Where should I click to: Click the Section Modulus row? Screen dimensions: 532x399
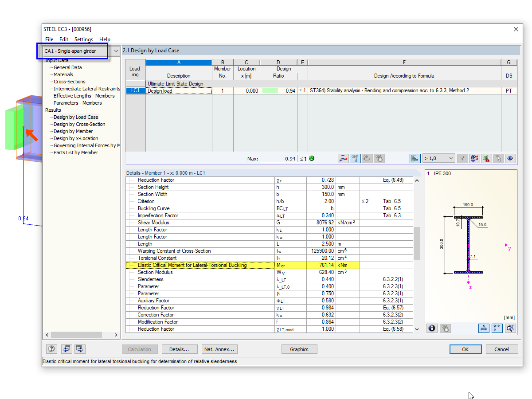point(269,272)
